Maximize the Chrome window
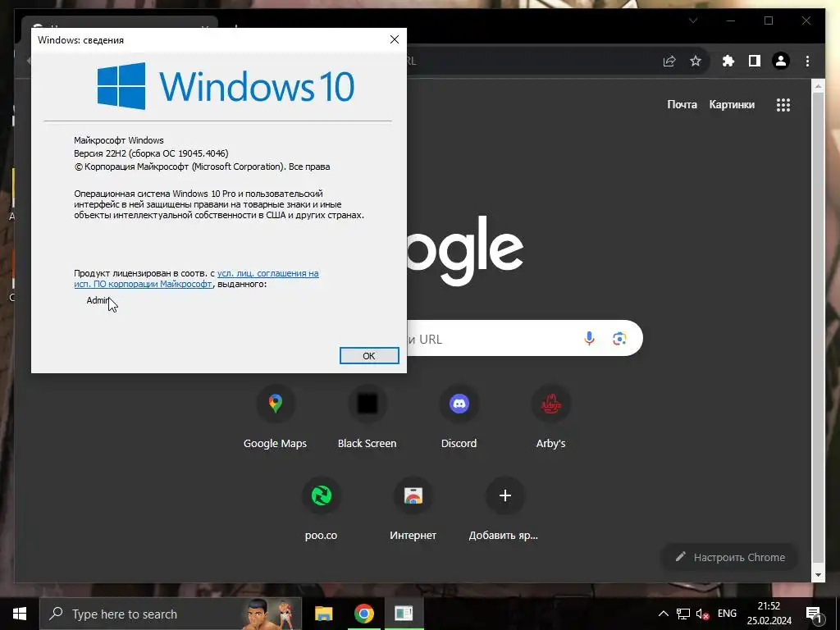 (x=769, y=21)
